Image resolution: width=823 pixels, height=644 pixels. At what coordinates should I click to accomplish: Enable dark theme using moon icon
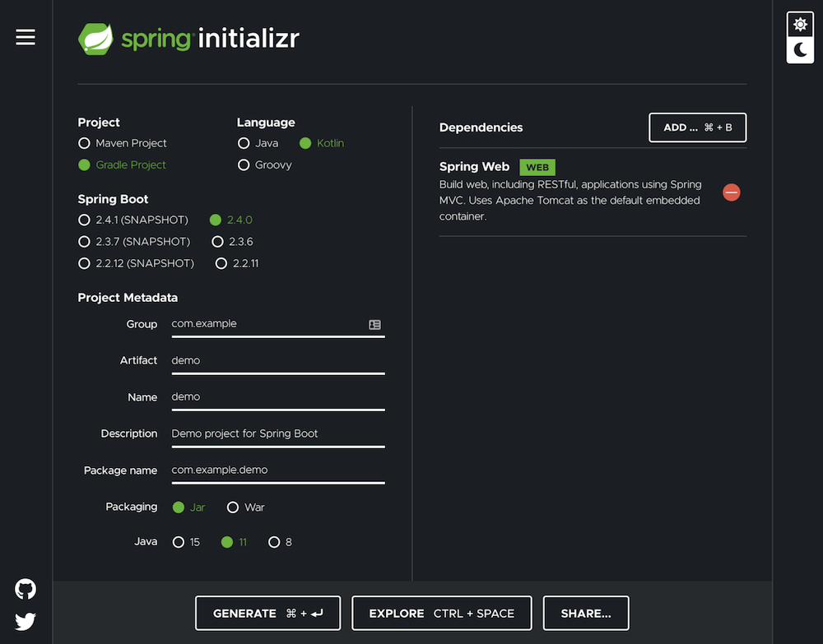[x=799, y=51]
